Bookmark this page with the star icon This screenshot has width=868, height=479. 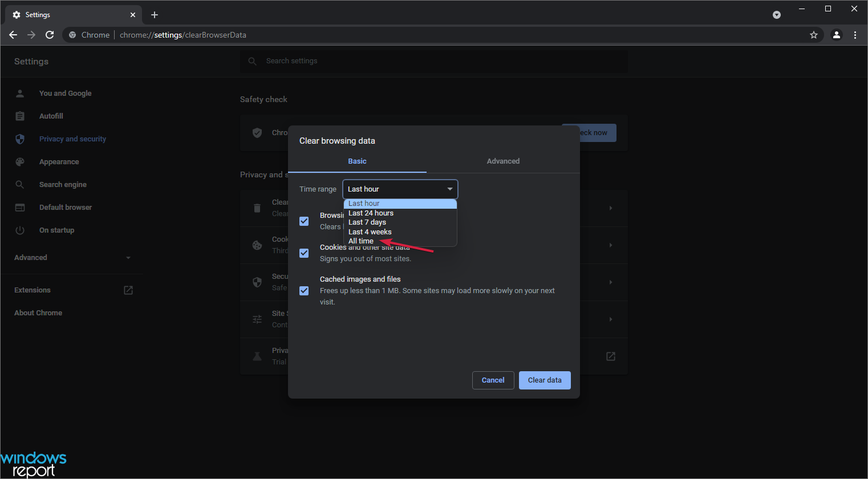[x=814, y=35]
